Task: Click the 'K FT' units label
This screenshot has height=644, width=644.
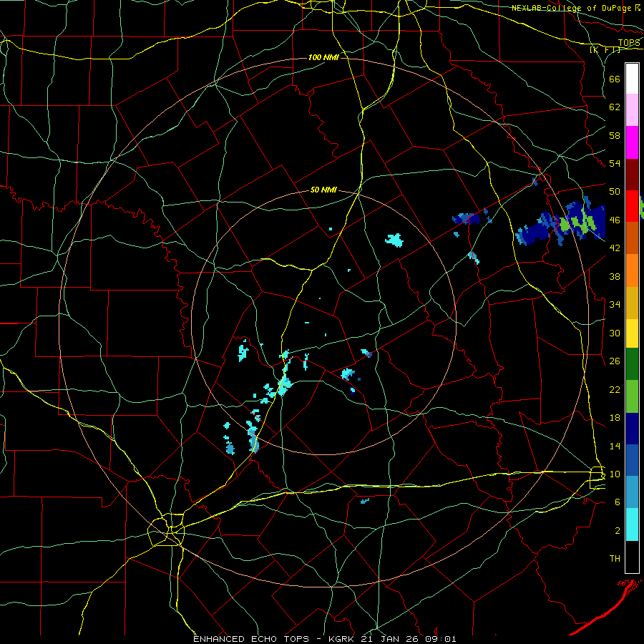Action: 605,50
